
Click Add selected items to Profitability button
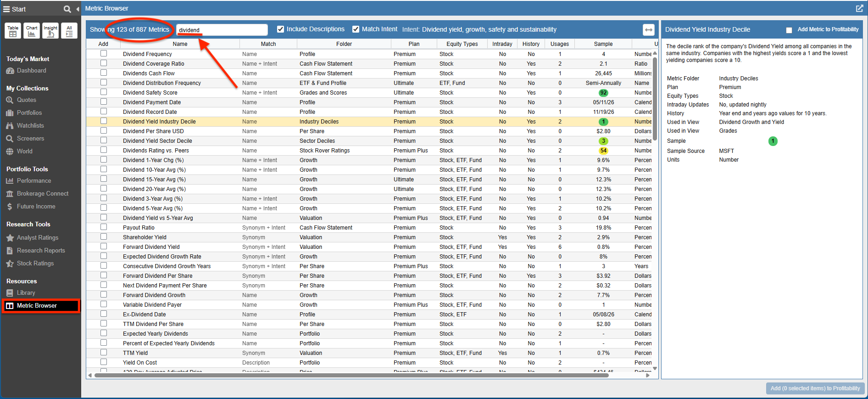click(x=815, y=388)
